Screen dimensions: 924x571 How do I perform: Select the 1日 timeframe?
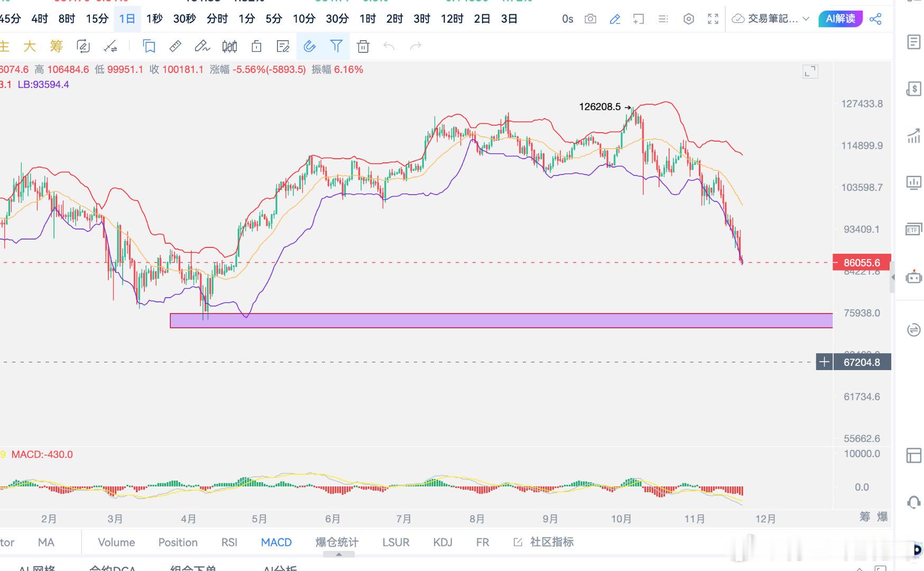pos(127,19)
